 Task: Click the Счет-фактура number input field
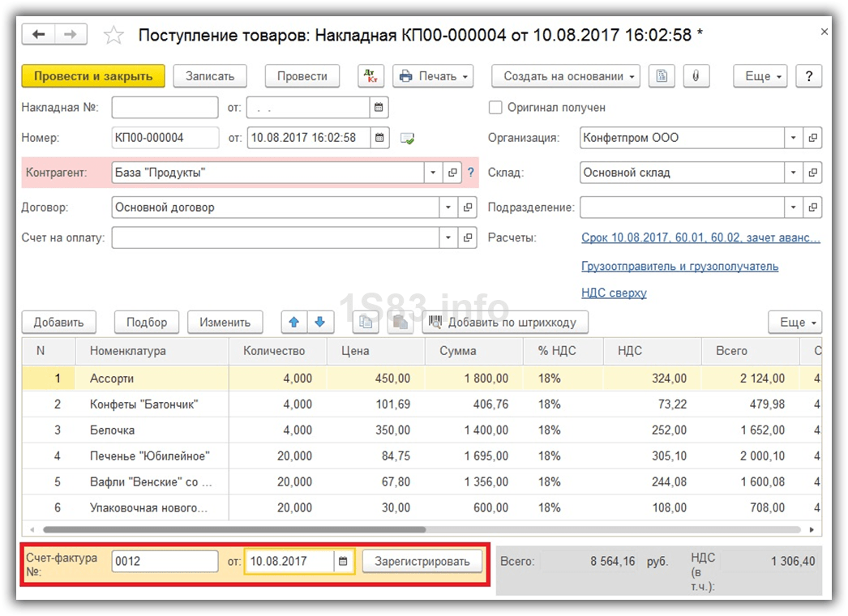[165, 561]
